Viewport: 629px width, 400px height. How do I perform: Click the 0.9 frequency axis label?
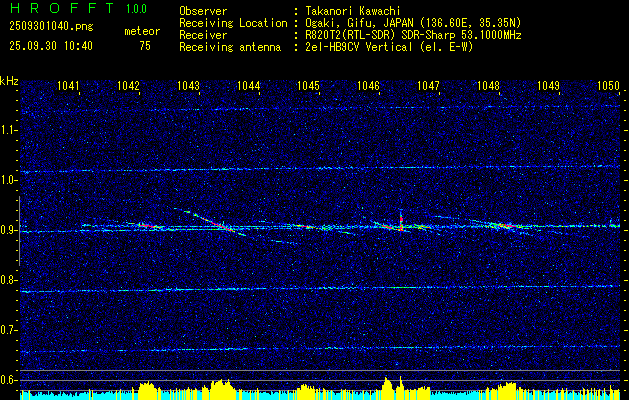[x=8, y=230]
